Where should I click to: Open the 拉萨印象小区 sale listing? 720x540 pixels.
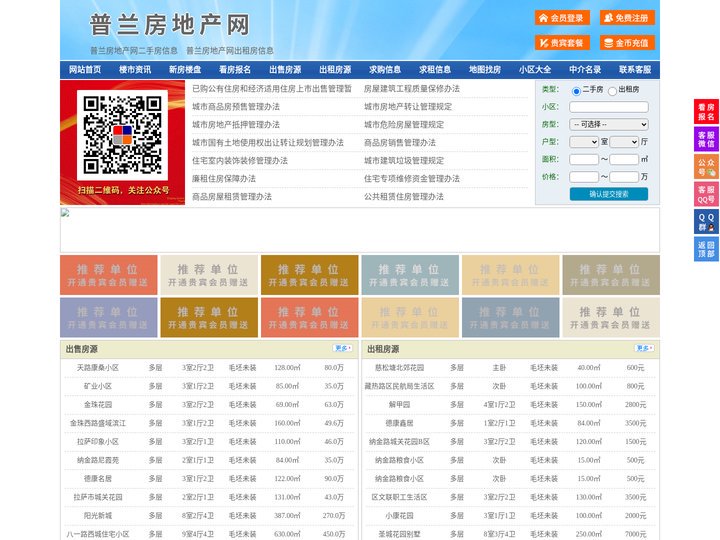pos(98,442)
